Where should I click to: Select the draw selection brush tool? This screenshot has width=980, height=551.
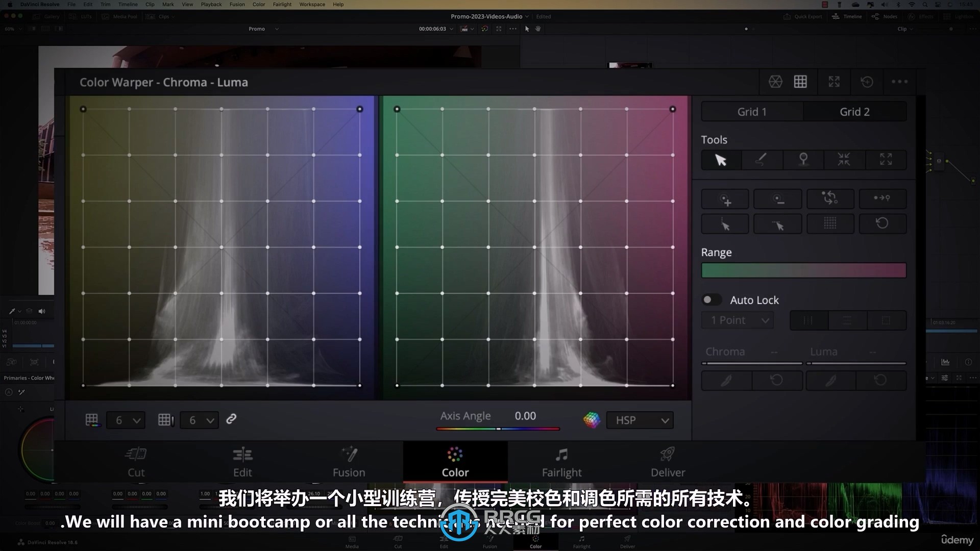pyautogui.click(x=761, y=160)
